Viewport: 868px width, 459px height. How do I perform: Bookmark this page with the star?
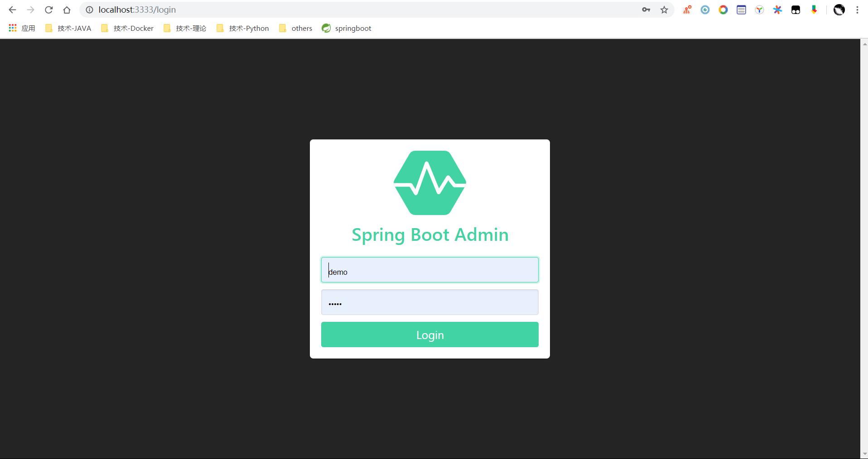click(x=664, y=10)
